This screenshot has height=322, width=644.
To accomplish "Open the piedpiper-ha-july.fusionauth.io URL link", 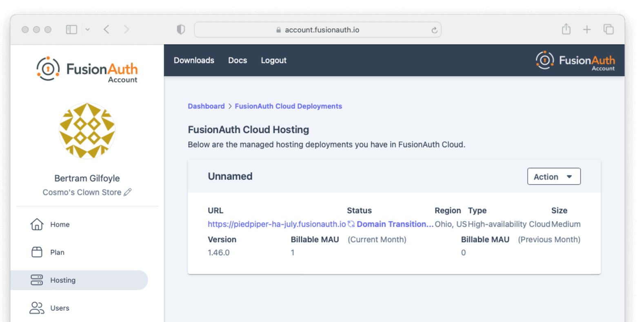I will coord(277,224).
